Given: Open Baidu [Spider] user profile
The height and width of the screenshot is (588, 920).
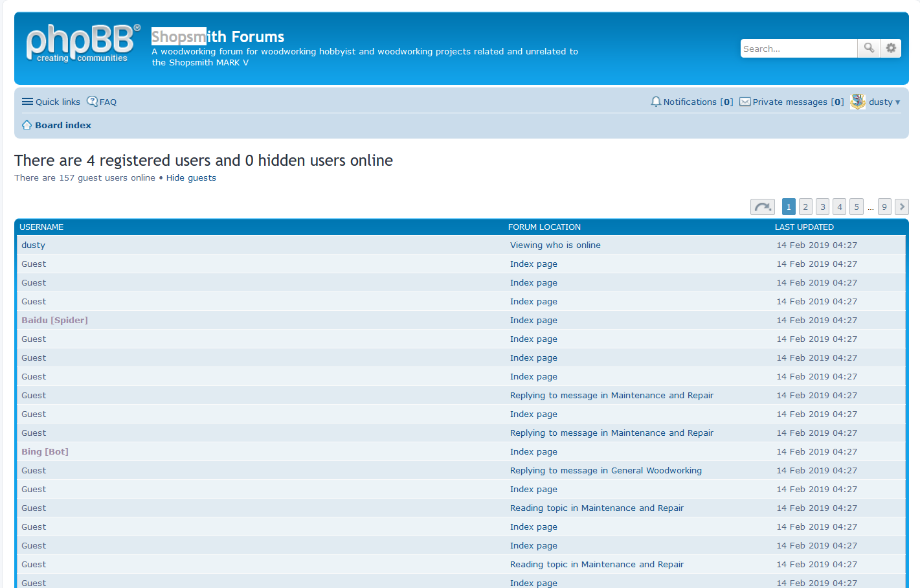Looking at the screenshot, I should (54, 320).
